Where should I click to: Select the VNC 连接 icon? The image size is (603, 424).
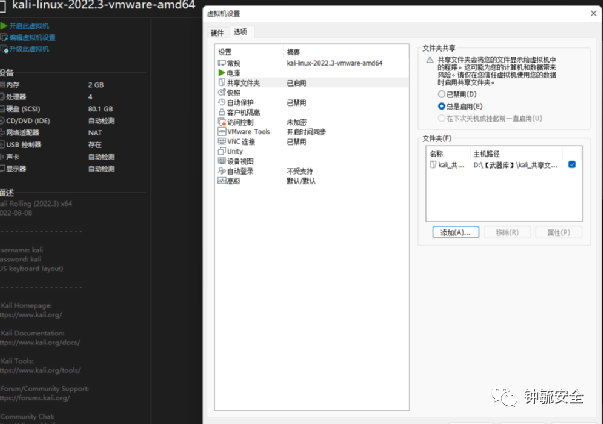(222, 141)
